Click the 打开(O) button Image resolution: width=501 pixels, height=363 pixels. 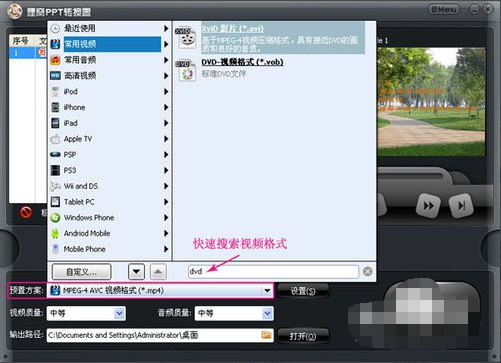(x=303, y=336)
